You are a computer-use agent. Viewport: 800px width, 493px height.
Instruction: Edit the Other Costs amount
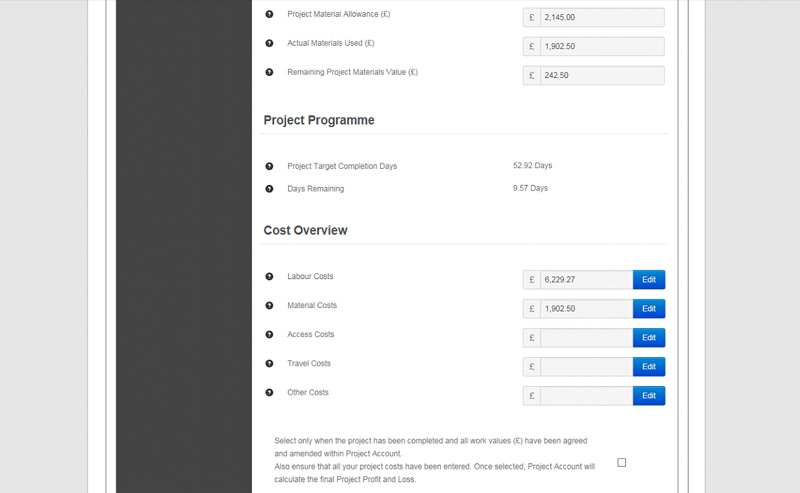tap(649, 396)
